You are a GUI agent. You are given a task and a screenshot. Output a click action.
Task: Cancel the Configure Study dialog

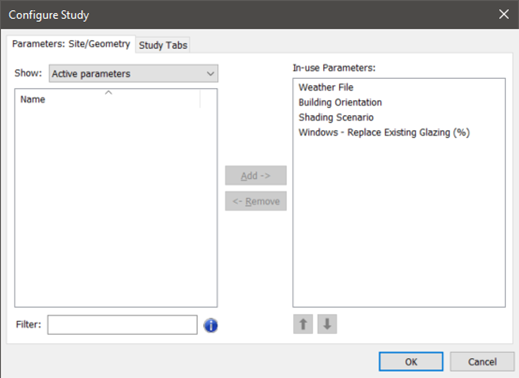click(482, 362)
